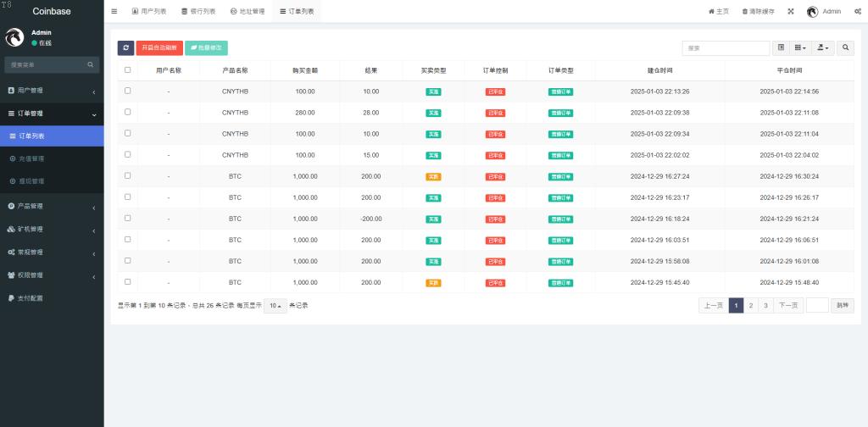
Task: Tick the checkbox of the -200.00 BTC order
Action: point(128,218)
